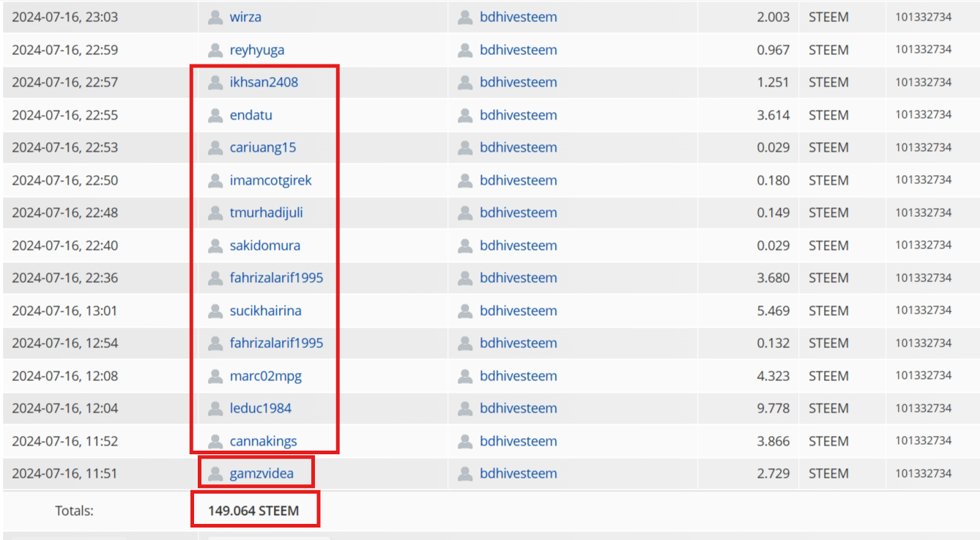Click the 2024-07-16, 22:59 timestamp

point(65,50)
